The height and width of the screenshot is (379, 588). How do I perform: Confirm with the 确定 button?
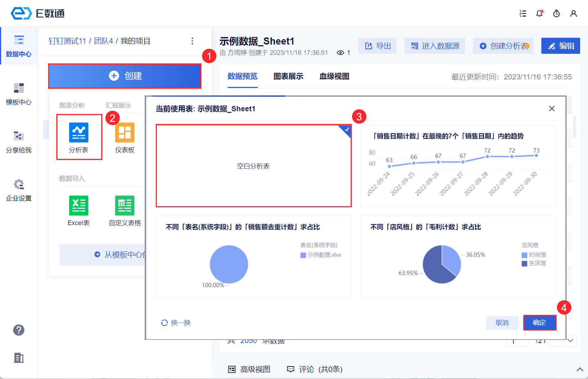click(x=540, y=323)
